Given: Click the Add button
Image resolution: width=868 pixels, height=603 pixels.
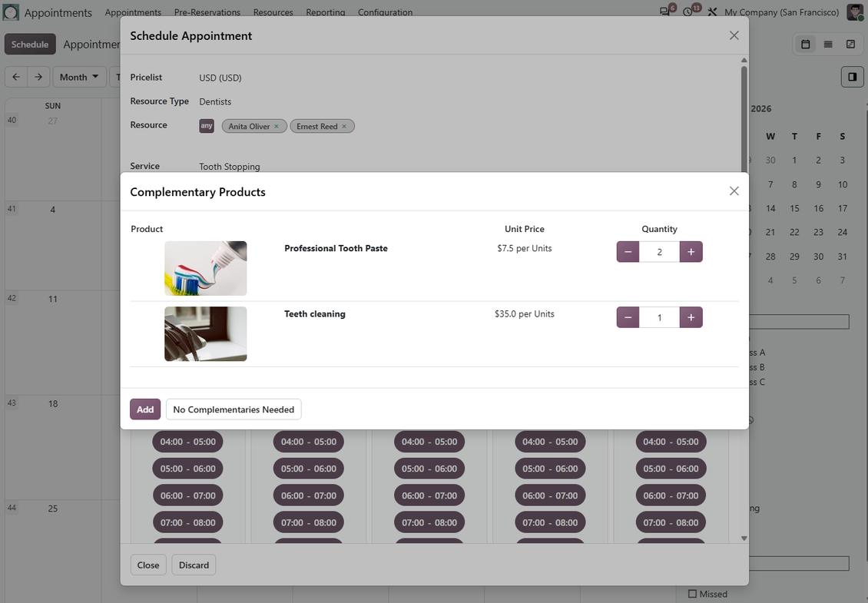Looking at the screenshot, I should click(x=145, y=409).
